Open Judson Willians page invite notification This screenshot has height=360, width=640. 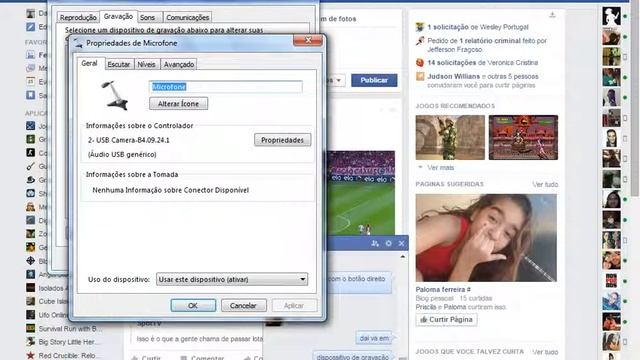click(483, 81)
